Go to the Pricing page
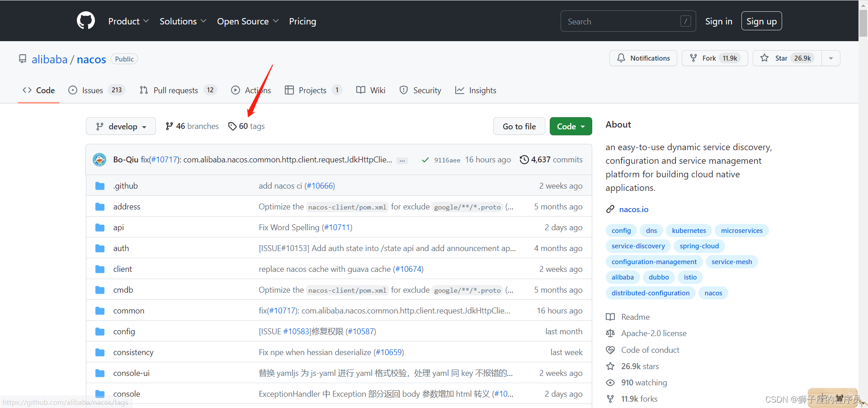Screen dimensions: 868x408 [x=302, y=21]
